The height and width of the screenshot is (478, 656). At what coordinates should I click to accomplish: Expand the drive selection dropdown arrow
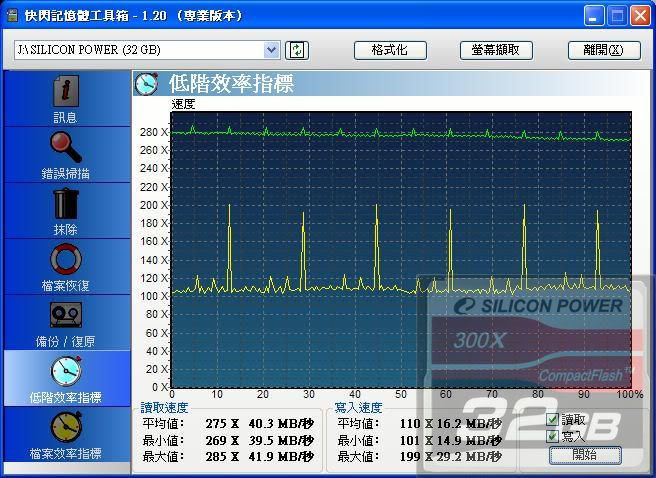(272, 50)
